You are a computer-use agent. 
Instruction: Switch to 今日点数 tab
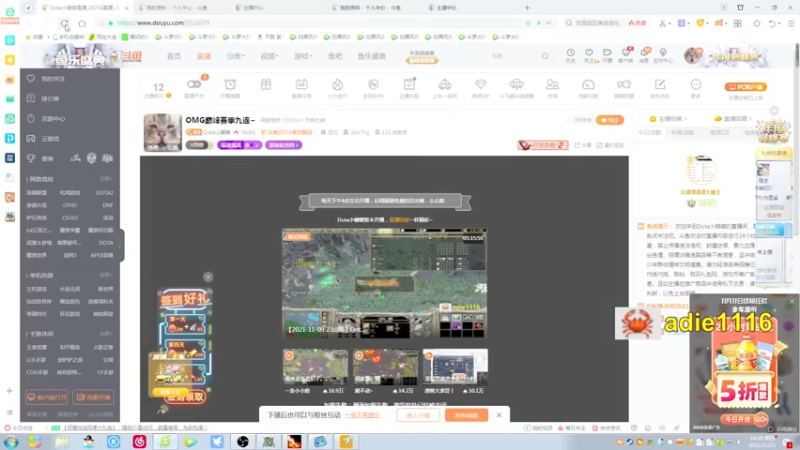(649, 133)
